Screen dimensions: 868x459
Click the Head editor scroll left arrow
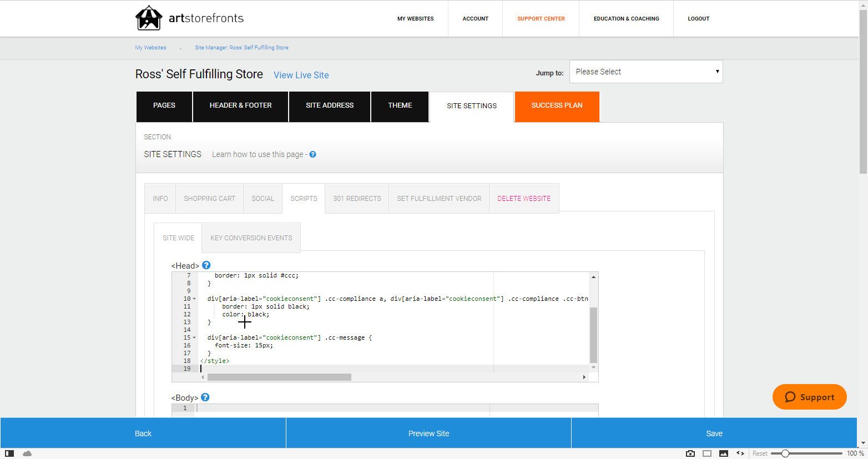point(203,377)
